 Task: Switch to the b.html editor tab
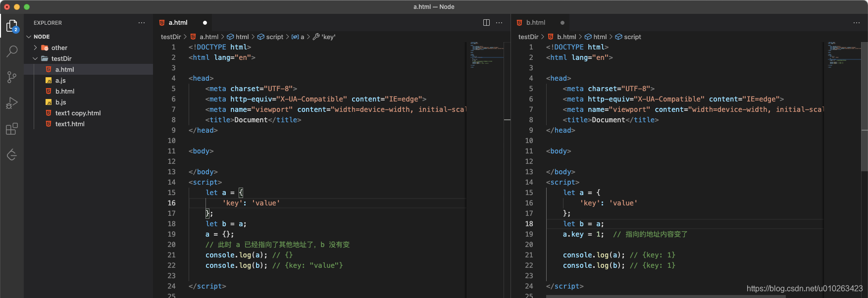(540, 23)
